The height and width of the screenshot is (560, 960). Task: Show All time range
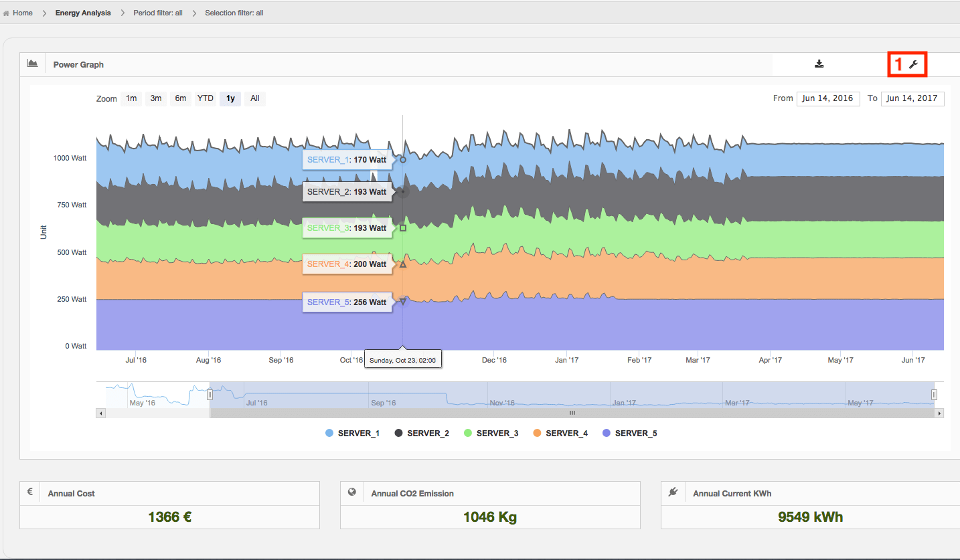255,98
